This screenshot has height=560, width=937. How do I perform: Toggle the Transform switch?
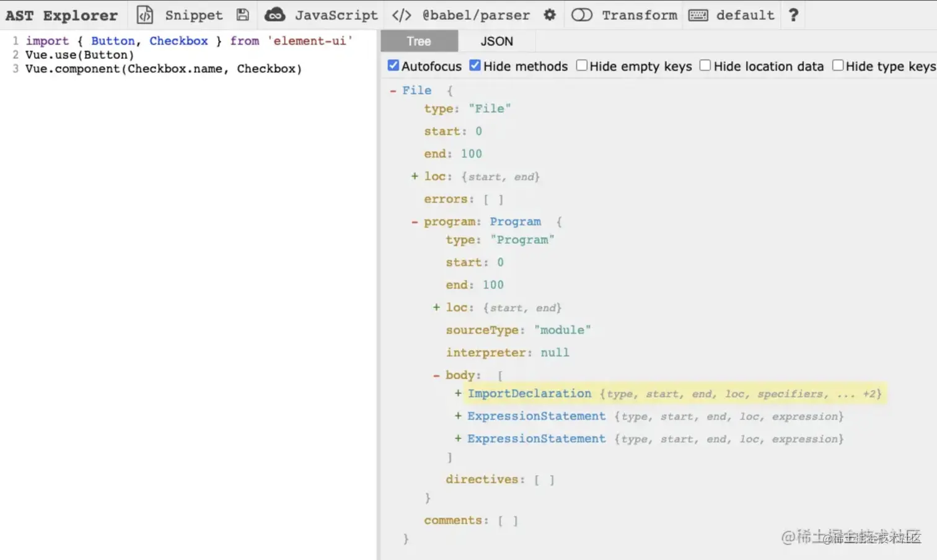tap(581, 15)
